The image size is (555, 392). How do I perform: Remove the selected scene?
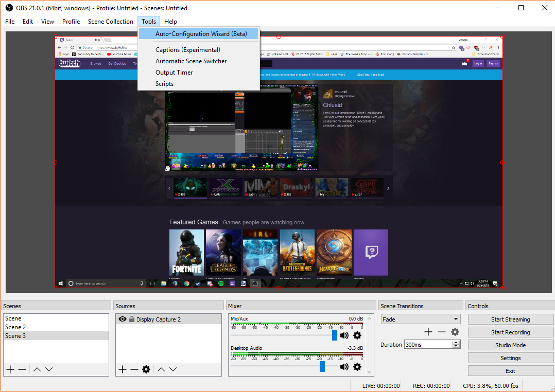tap(22, 369)
